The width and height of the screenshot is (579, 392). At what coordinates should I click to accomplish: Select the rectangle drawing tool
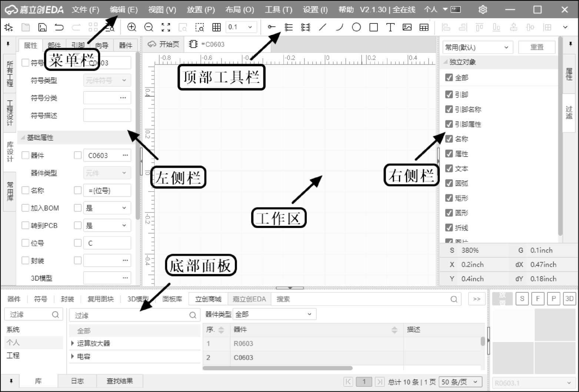(373, 27)
